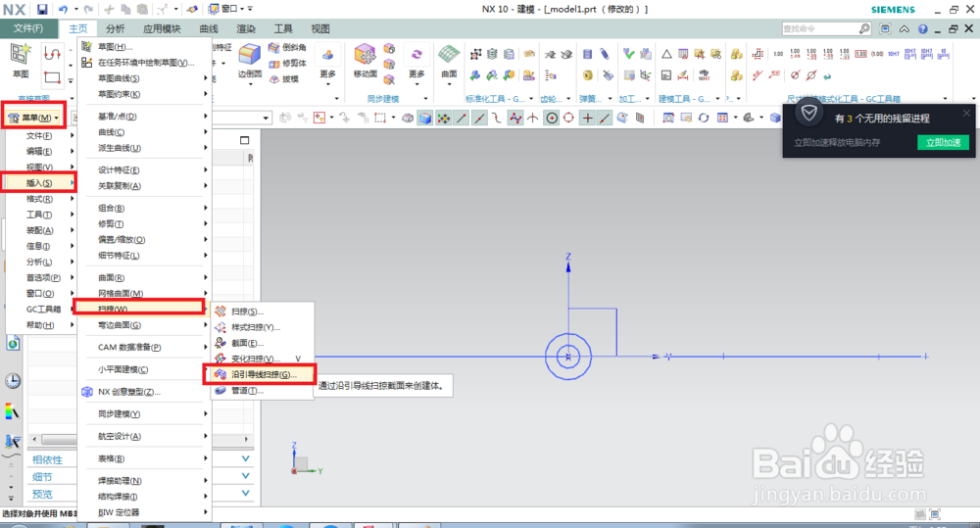Click 立即加速 green button

click(943, 142)
